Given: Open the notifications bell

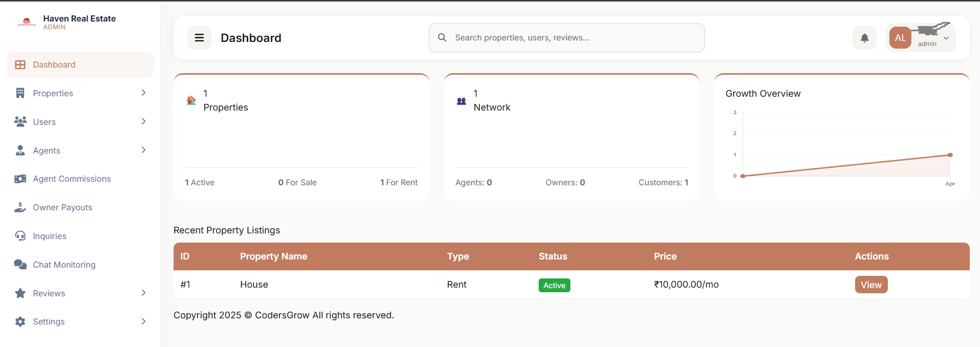Looking at the screenshot, I should click(x=864, y=38).
